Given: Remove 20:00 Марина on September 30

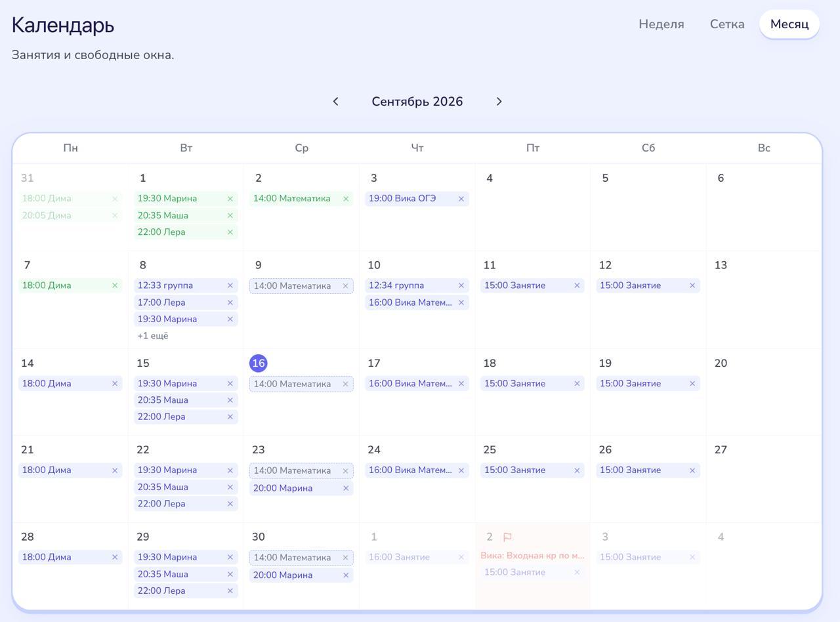Looking at the screenshot, I should (x=346, y=575).
